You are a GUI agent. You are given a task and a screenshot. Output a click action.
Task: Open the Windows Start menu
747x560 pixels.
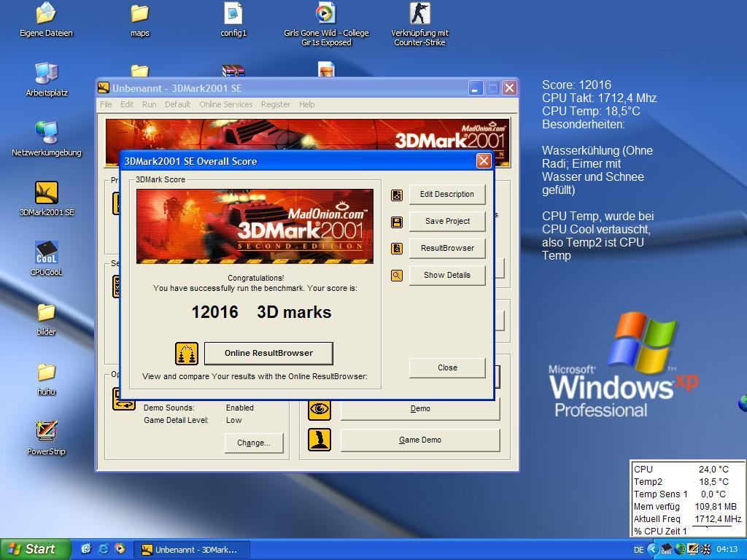pyautogui.click(x=35, y=549)
